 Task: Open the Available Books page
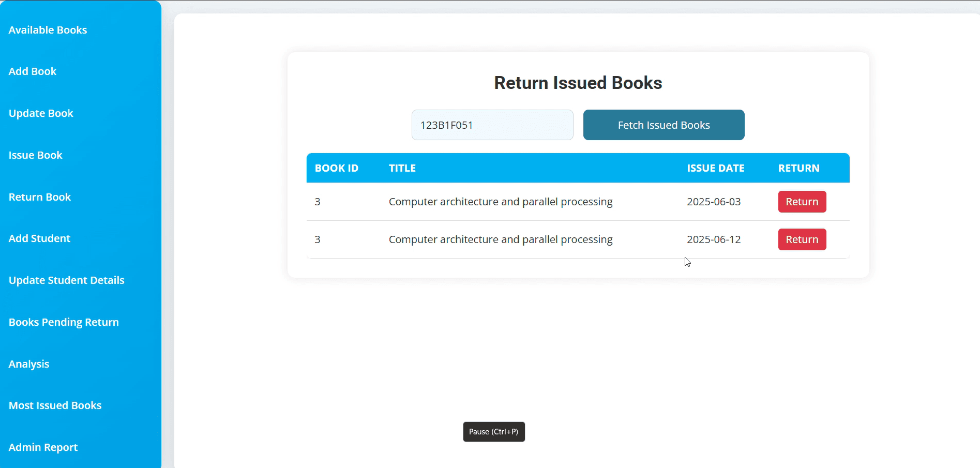click(x=48, y=30)
